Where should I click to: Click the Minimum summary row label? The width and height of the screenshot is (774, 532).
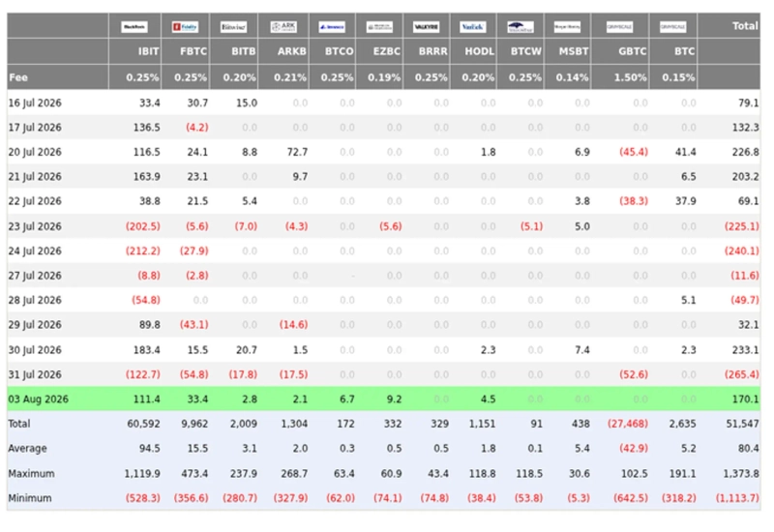pos(30,498)
